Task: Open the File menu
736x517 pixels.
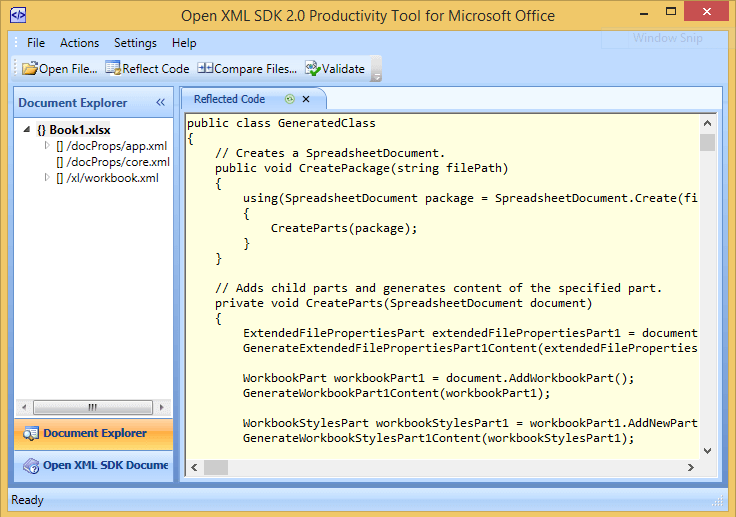Action: (x=36, y=43)
